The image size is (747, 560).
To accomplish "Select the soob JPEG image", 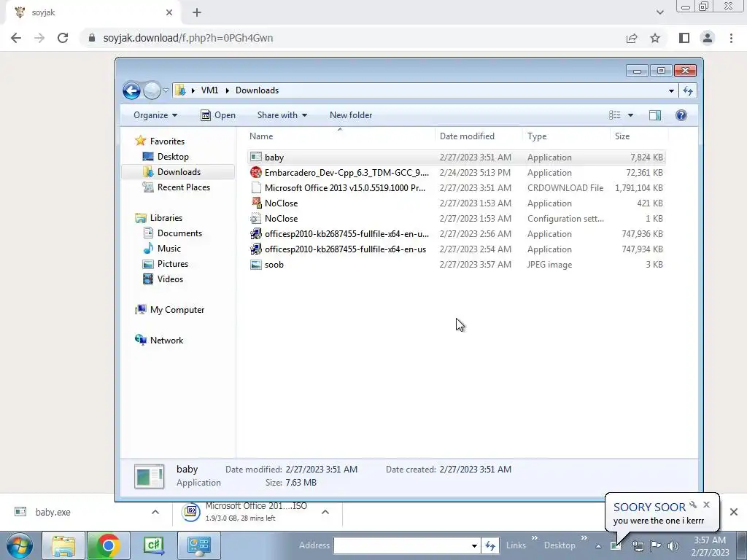I will [x=456, y=264].
